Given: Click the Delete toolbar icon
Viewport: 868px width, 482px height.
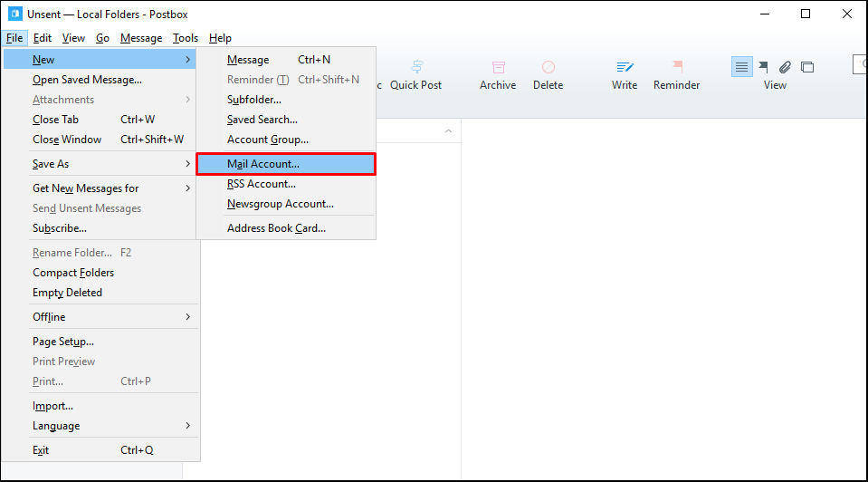Looking at the screenshot, I should click(548, 67).
